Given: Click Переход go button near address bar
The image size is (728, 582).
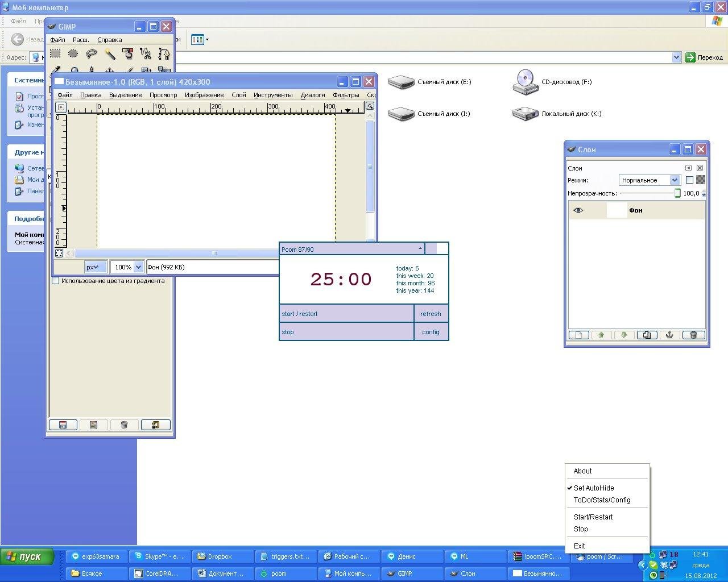Looking at the screenshot, I should [704, 57].
